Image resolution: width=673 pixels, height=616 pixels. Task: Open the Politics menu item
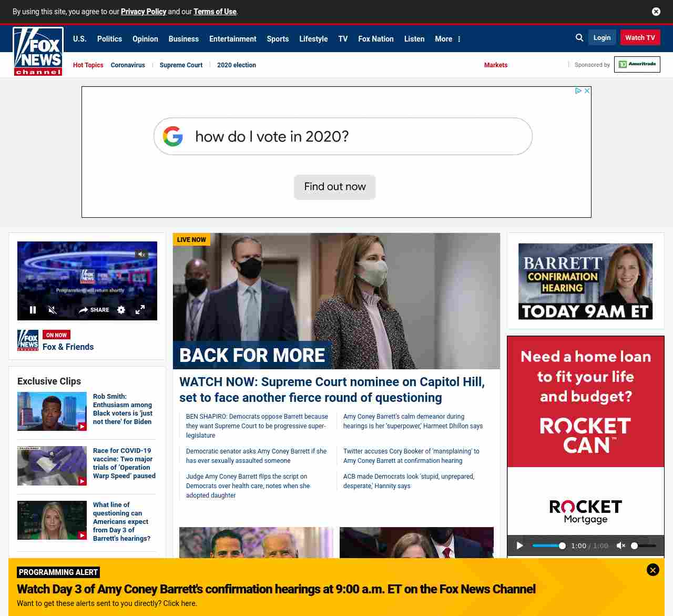tap(109, 39)
